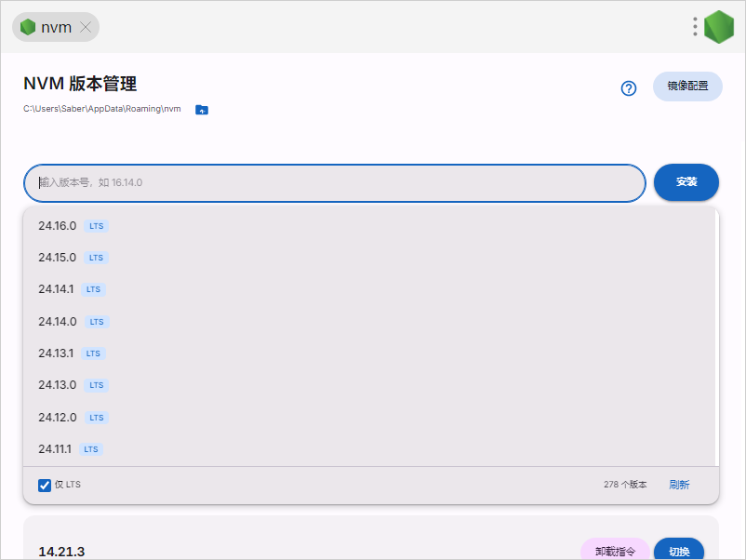Click the C:\Users\Saber\AppData\Roaming\nvm path text
This screenshot has height=560, width=746.
click(101, 109)
